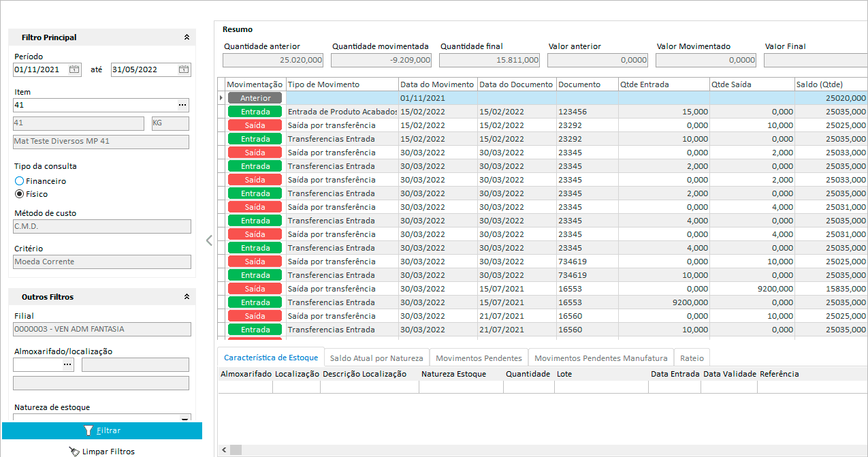Switch to Característica de Estoque tab

tap(270, 358)
